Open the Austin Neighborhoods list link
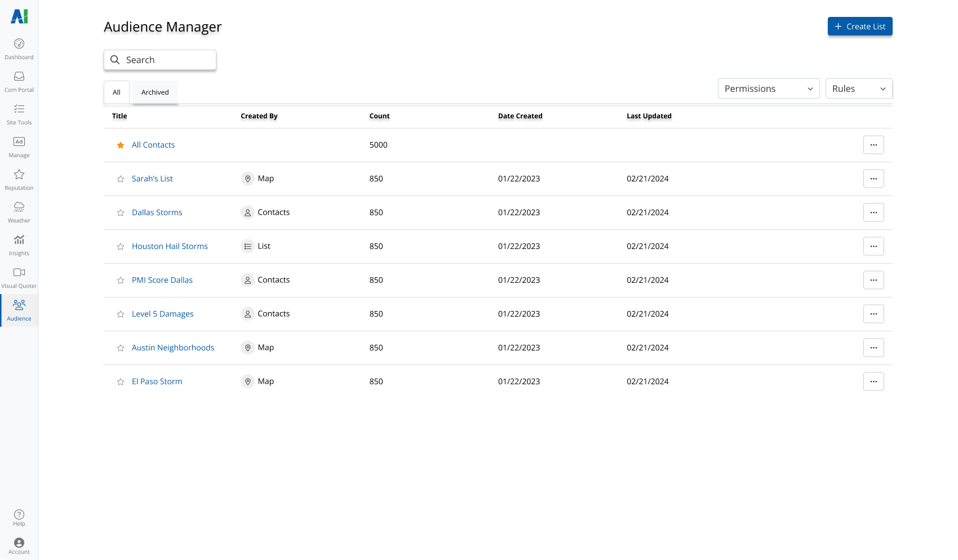This screenshot has width=958, height=560. [173, 348]
